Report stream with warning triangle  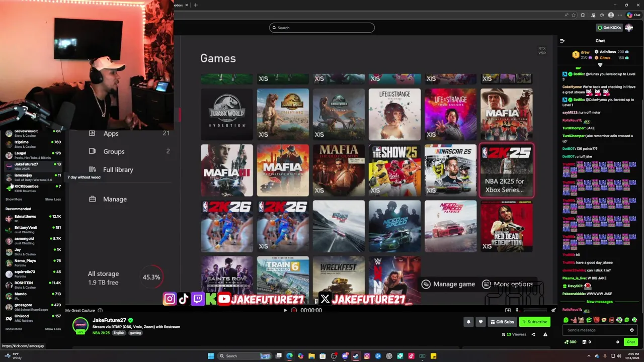coord(545,334)
